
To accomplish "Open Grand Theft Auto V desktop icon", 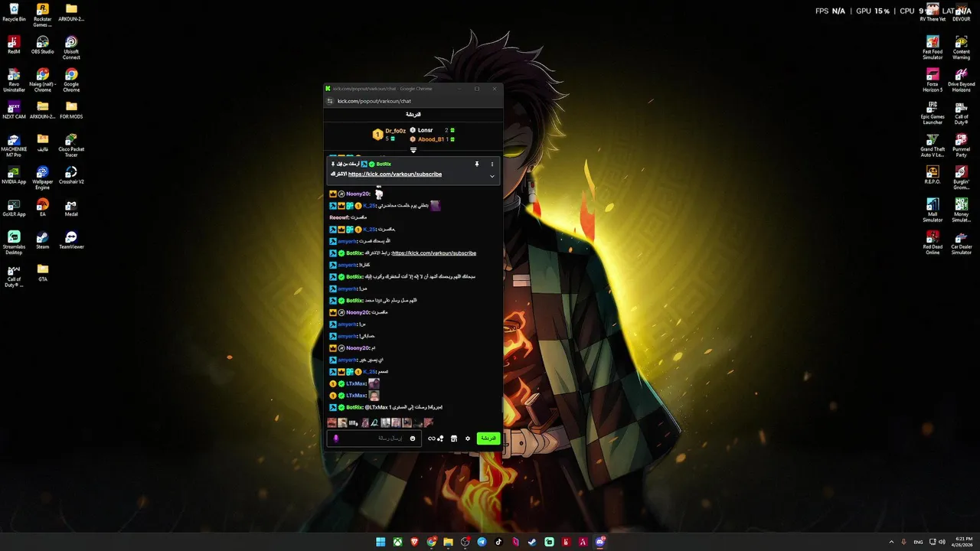I will [x=933, y=145].
